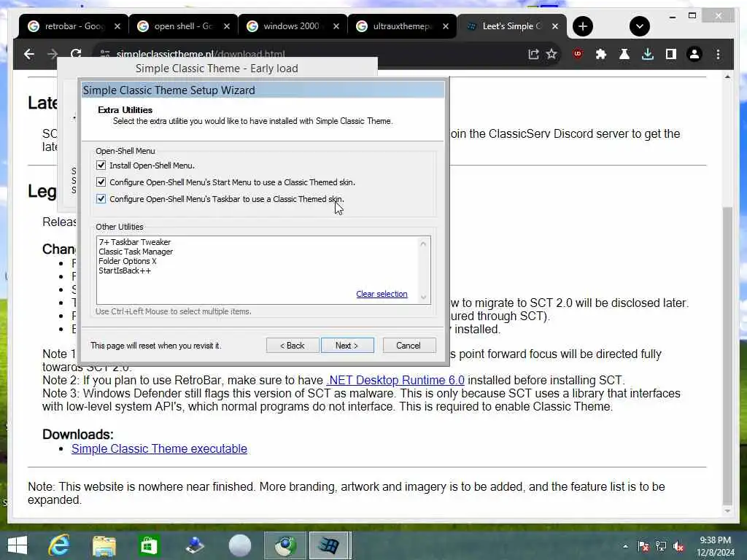Open Windows Store from taskbar

[x=149, y=545]
